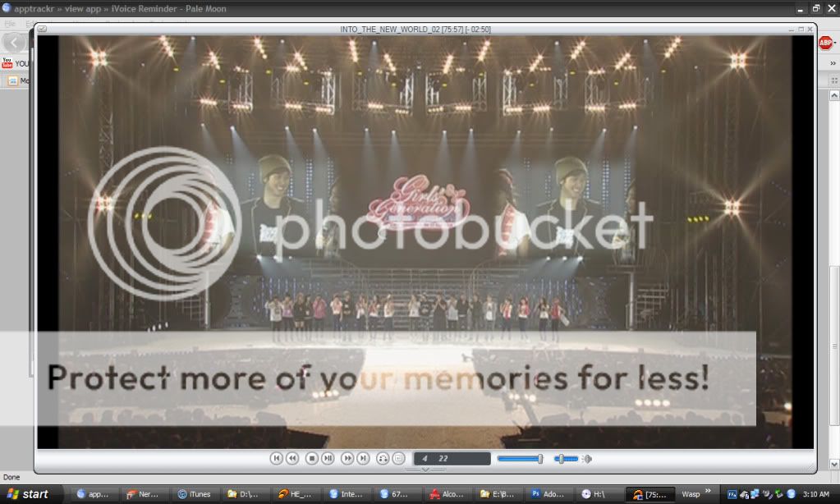
Task: Open the Adblock Plus ABP icon
Action: coord(825,43)
